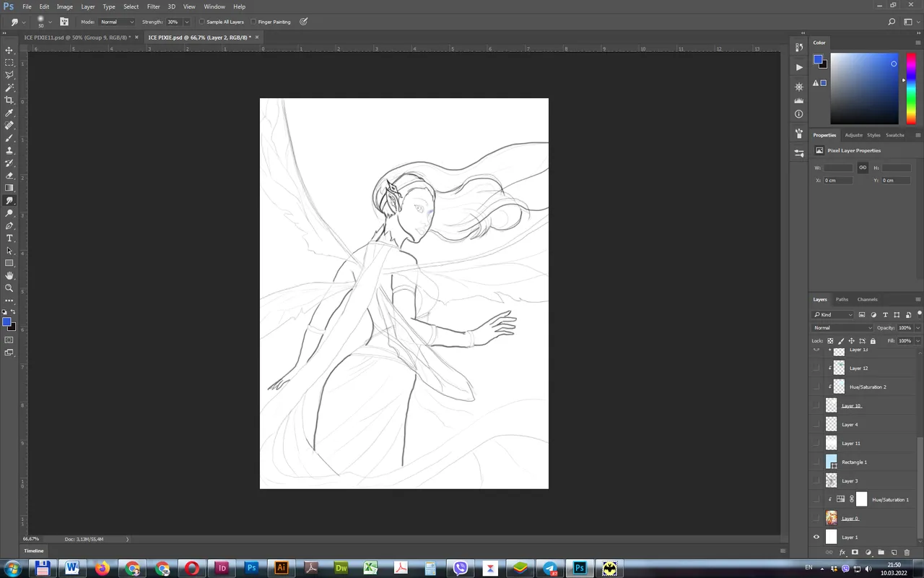Open the layer blend mode Normal dropdown
The image size is (924, 578).
coord(842,327)
